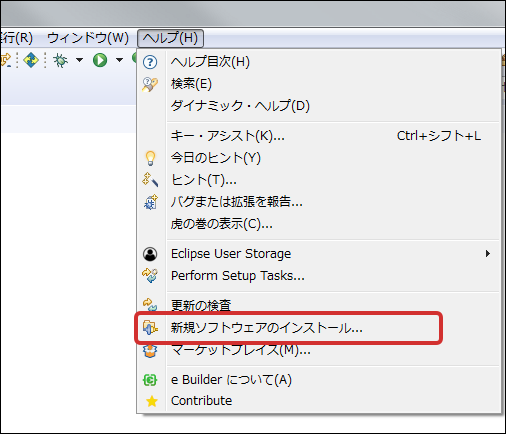
Task: Click the Eclipse User Storage user icon
Action: (150, 254)
